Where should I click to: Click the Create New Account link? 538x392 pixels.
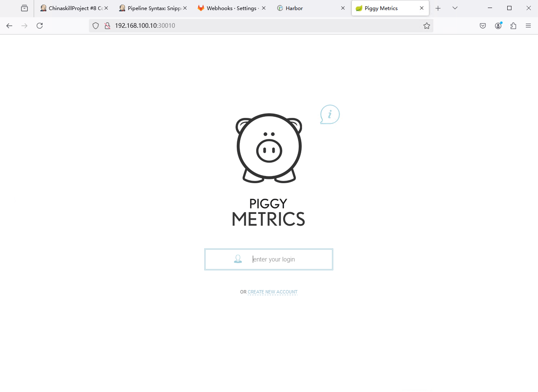(273, 292)
